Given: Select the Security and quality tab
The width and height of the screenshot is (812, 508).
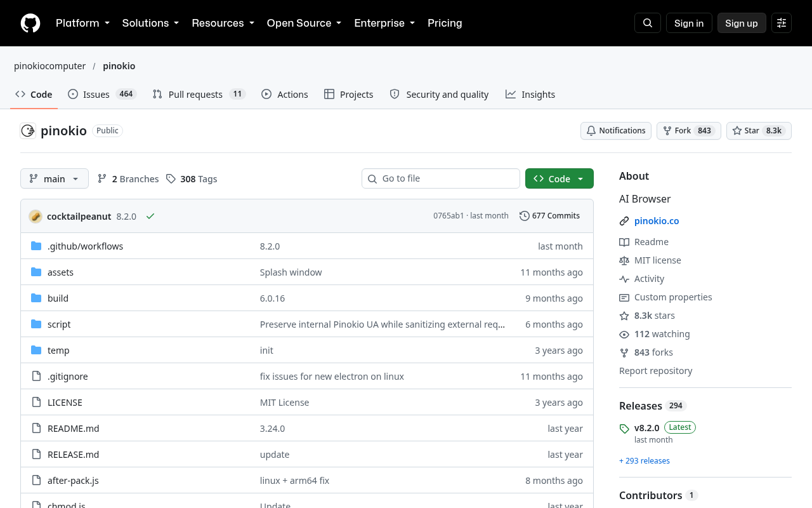Looking at the screenshot, I should 439,94.
